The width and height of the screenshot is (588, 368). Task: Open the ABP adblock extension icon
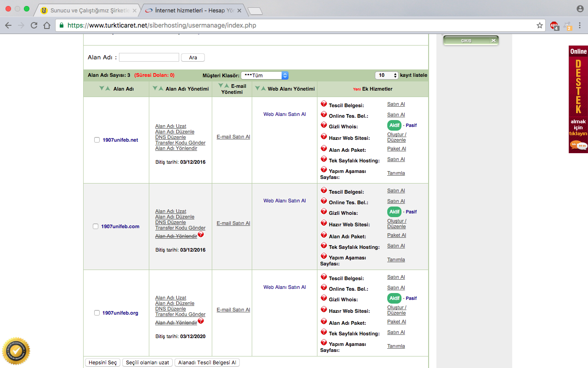coord(554,26)
